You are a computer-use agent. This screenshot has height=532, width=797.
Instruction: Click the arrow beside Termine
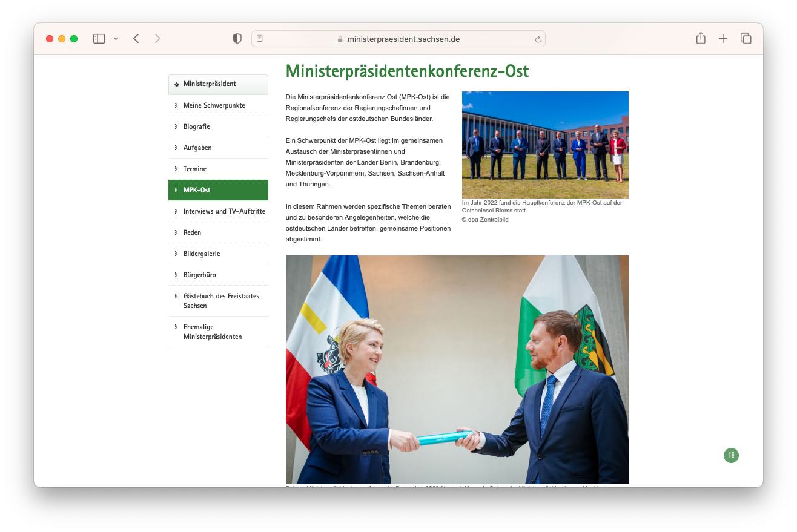(176, 169)
